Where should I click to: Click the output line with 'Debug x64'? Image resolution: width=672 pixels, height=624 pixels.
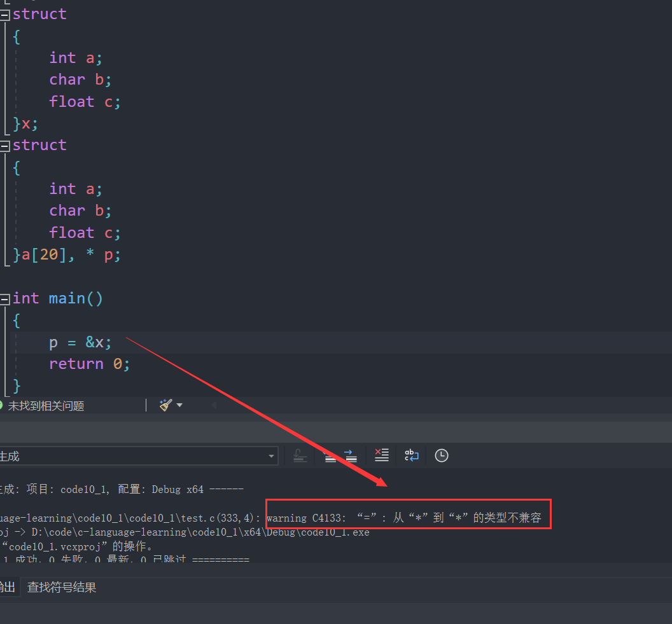[x=122, y=489]
